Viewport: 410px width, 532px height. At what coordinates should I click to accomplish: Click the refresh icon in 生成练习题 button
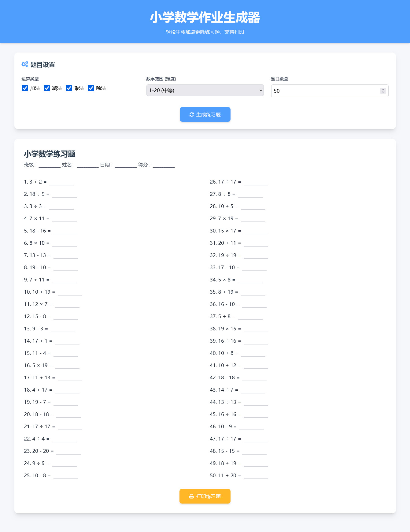coord(192,114)
